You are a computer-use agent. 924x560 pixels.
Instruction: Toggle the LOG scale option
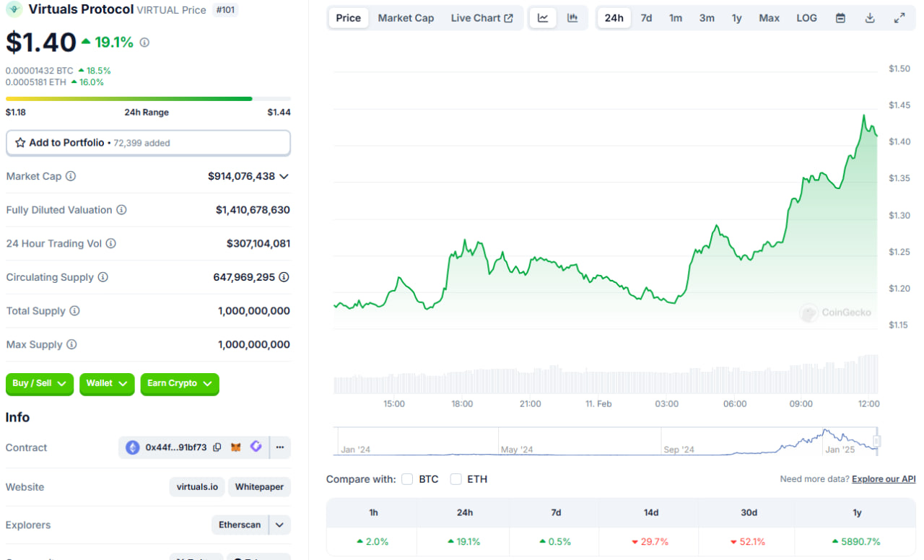(x=807, y=18)
